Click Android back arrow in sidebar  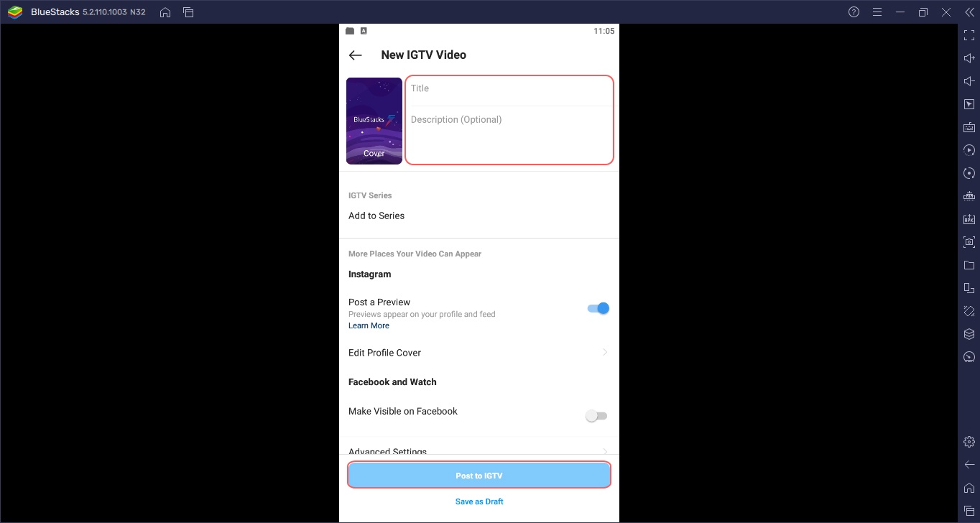969,464
